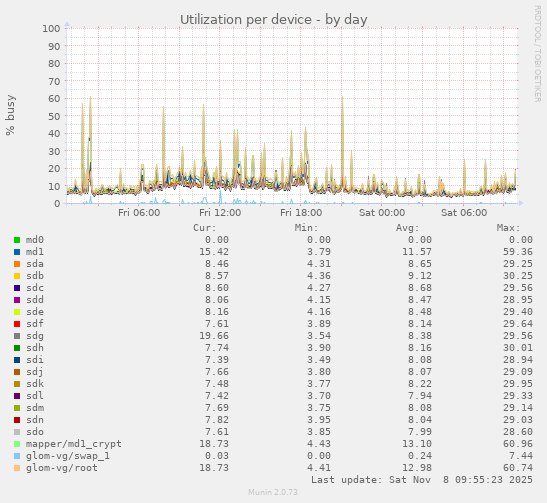Click the graph title 'Utilization per device - by day'

click(274, 20)
